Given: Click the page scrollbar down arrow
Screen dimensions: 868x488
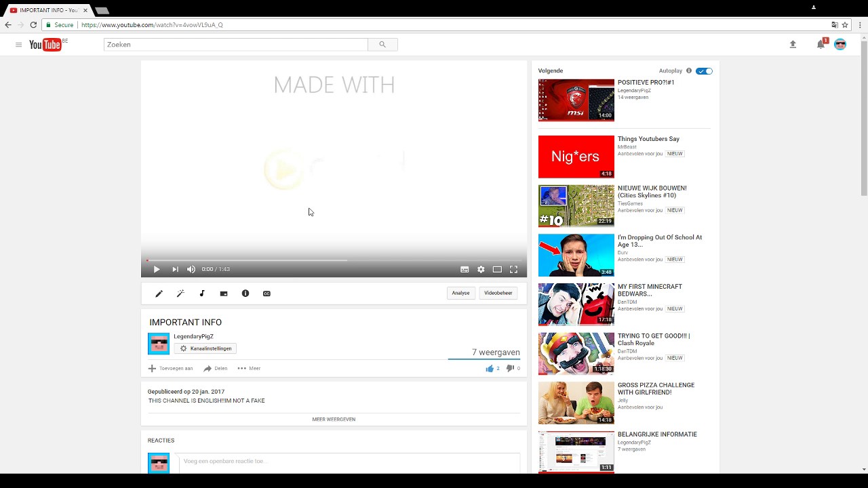Looking at the screenshot, I should click(863, 469).
